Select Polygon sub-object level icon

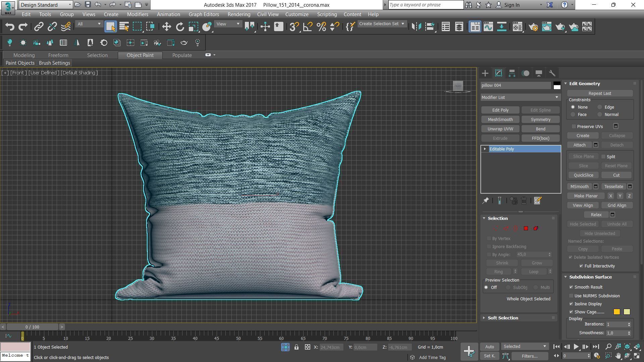tap(526, 228)
